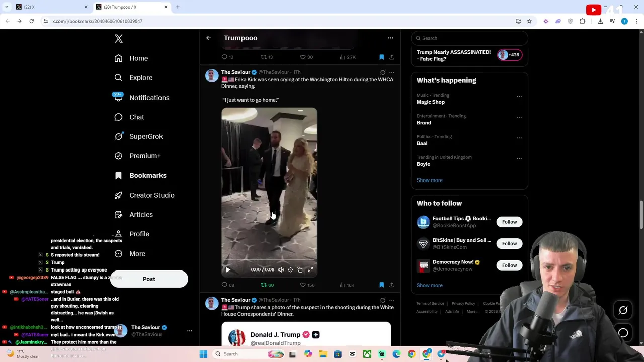The image size is (644, 362).
Task: Open Notifications in the X sidebar
Action: (x=141, y=98)
